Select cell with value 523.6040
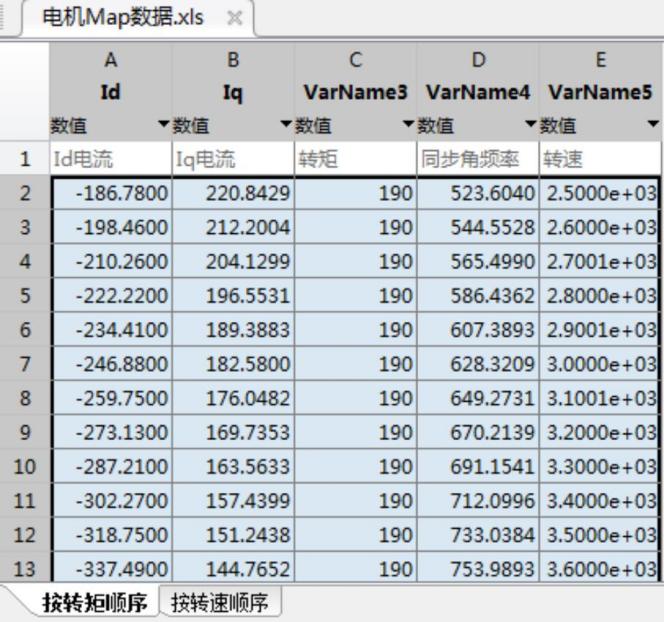The height and width of the screenshot is (622, 664). point(478,194)
